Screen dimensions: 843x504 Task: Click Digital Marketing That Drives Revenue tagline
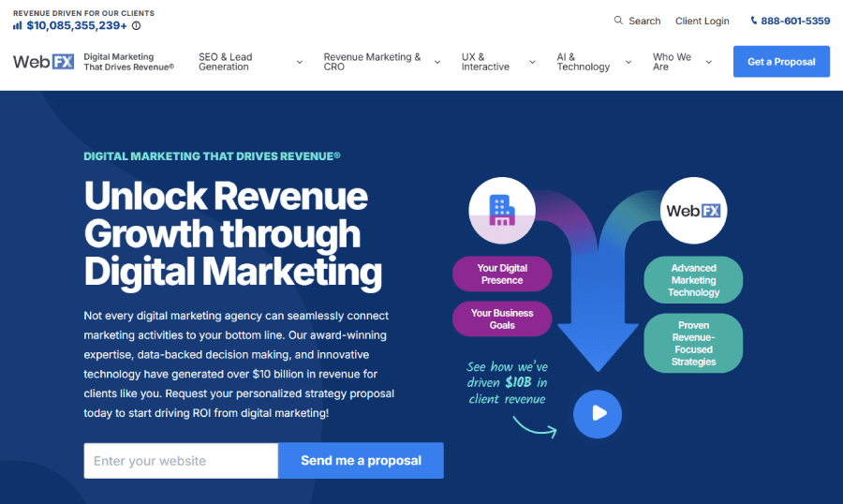129,62
